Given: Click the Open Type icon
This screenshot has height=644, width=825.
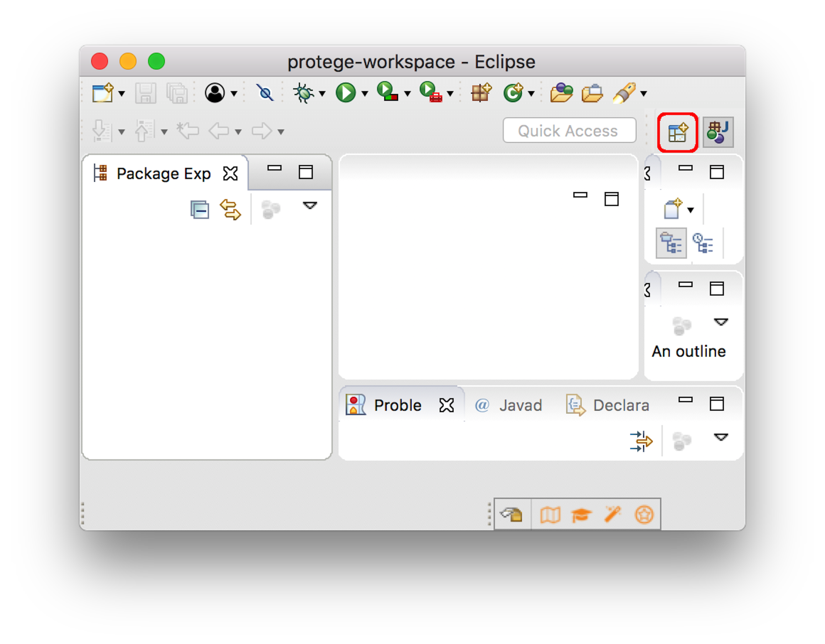Looking at the screenshot, I should (x=561, y=93).
